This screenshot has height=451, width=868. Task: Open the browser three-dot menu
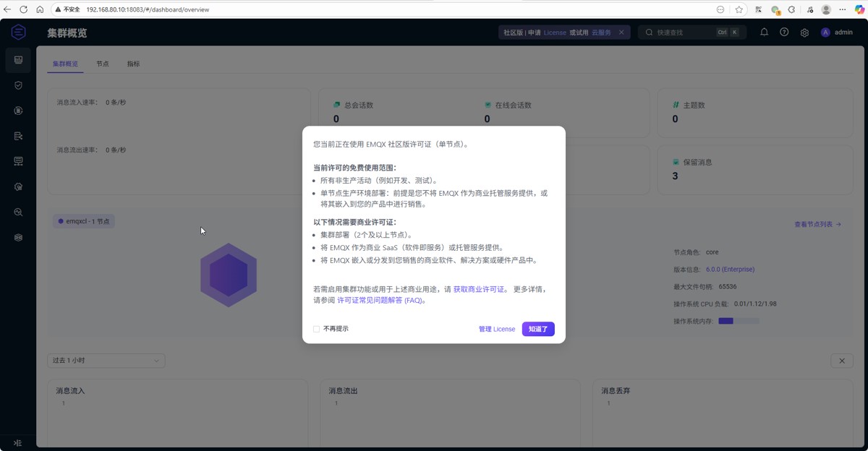(843, 9)
